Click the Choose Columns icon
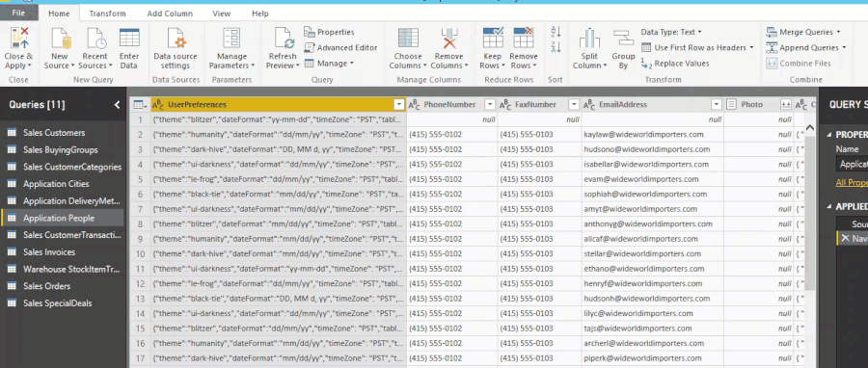 pos(408,38)
